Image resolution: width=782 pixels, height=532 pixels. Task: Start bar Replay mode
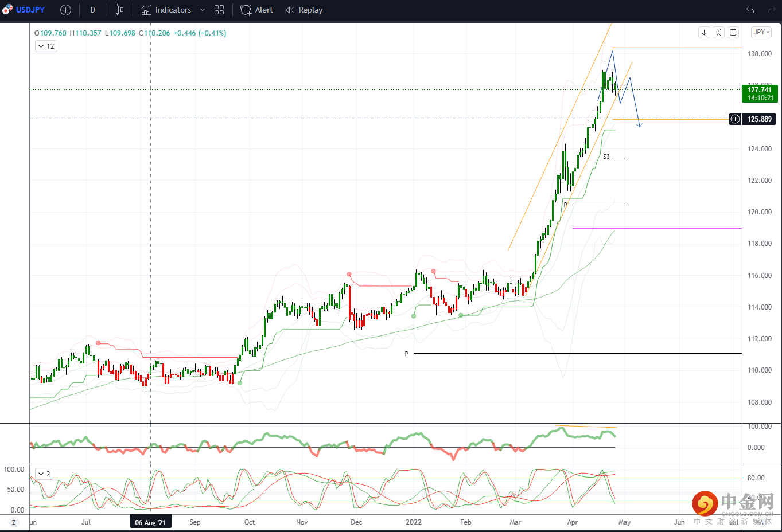(304, 10)
